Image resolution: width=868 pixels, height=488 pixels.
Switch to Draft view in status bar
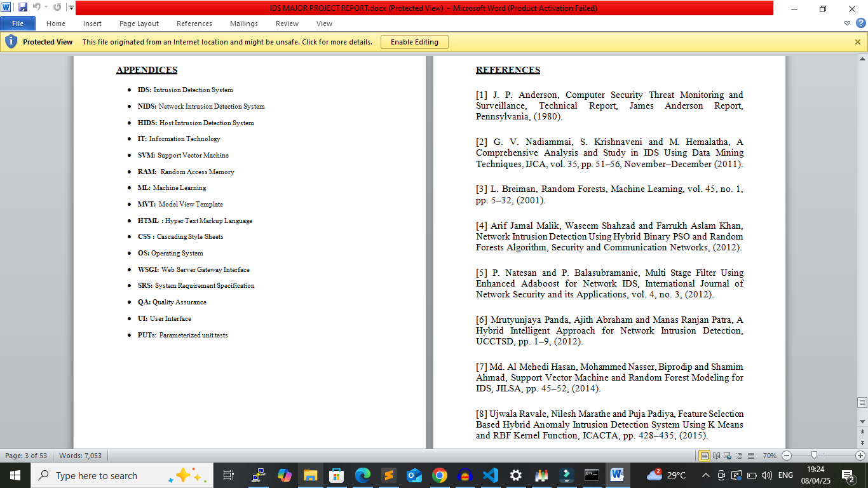pyautogui.click(x=751, y=456)
